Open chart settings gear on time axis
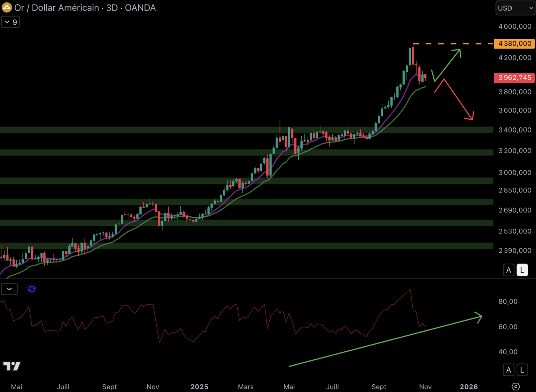The height and width of the screenshot is (392, 536). (x=516, y=387)
